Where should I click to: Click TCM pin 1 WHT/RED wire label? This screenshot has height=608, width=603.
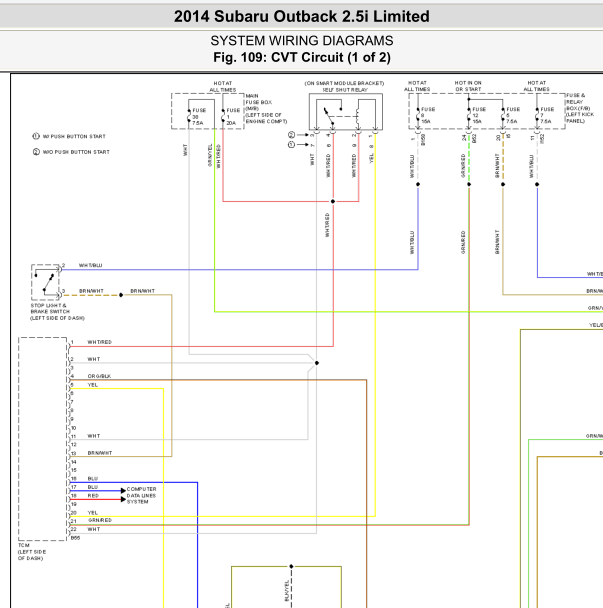pos(99,342)
